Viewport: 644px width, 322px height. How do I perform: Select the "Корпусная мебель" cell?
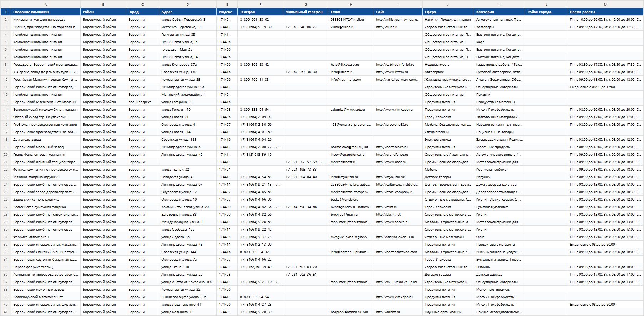click(x=499, y=170)
